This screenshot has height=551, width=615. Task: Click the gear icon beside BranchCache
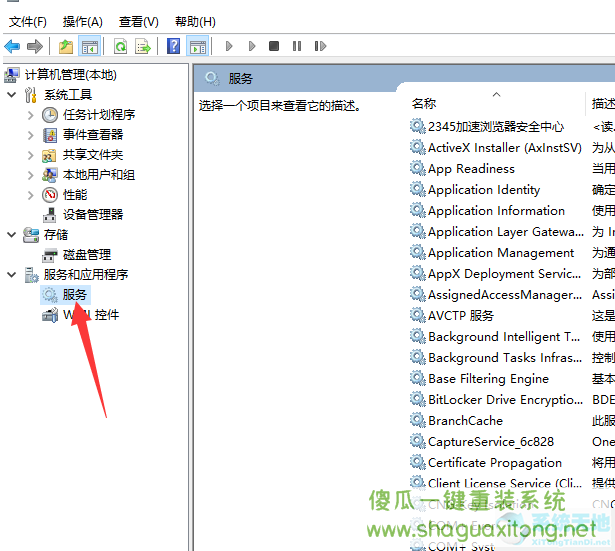pyautogui.click(x=418, y=421)
